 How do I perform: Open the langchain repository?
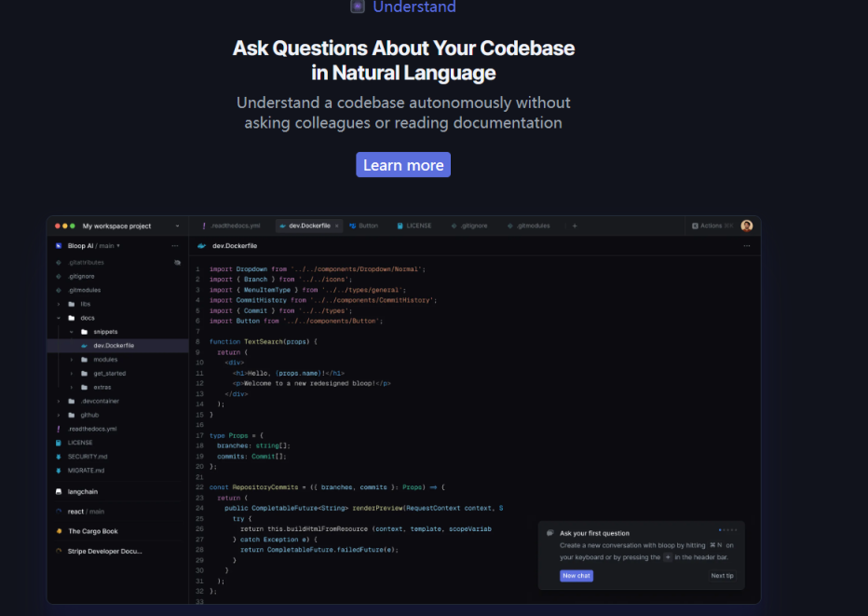click(x=83, y=491)
